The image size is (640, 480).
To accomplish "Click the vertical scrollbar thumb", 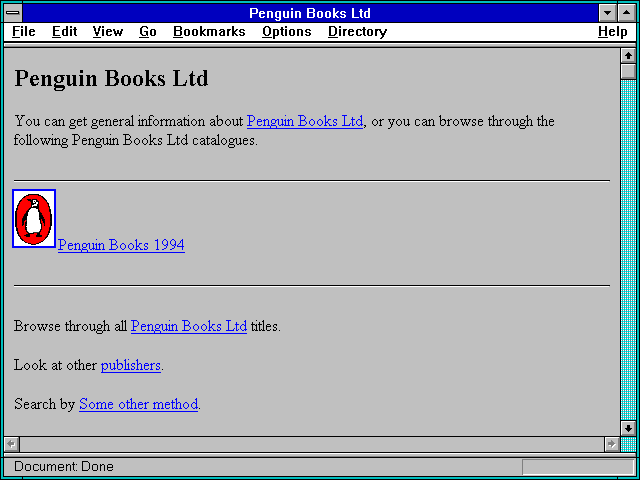I will click(628, 71).
